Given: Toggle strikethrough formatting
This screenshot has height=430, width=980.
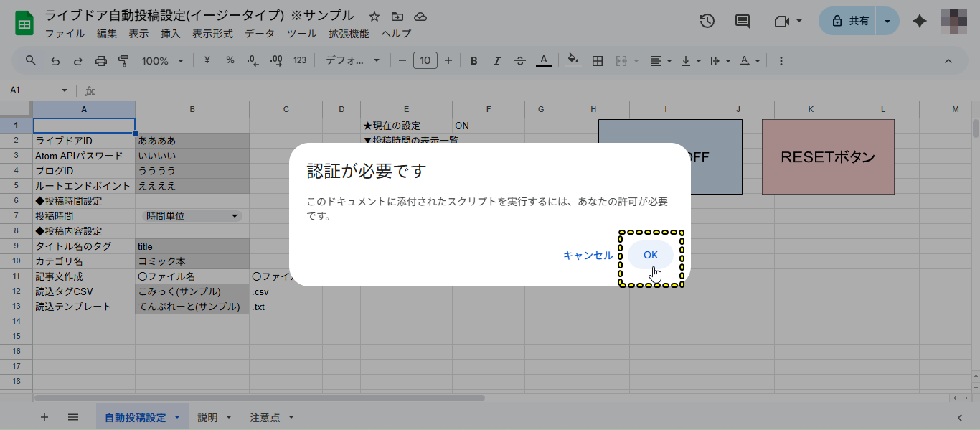Looking at the screenshot, I should (520, 61).
